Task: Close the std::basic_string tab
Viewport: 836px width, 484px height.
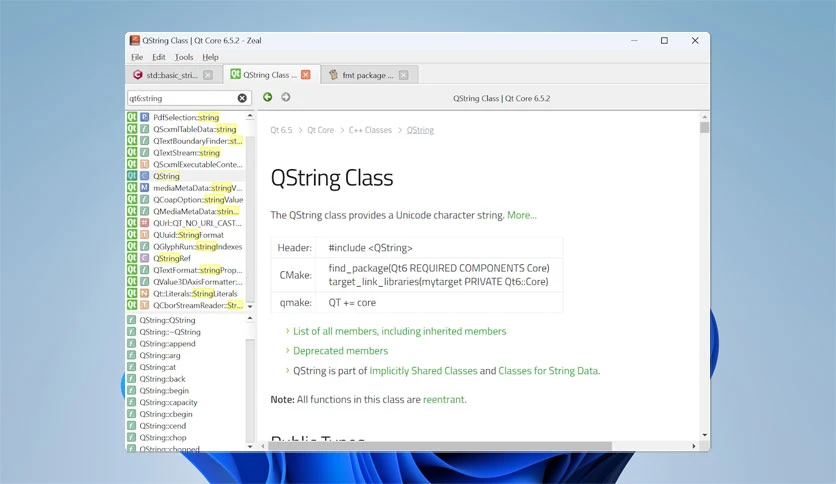Action: click(208, 75)
